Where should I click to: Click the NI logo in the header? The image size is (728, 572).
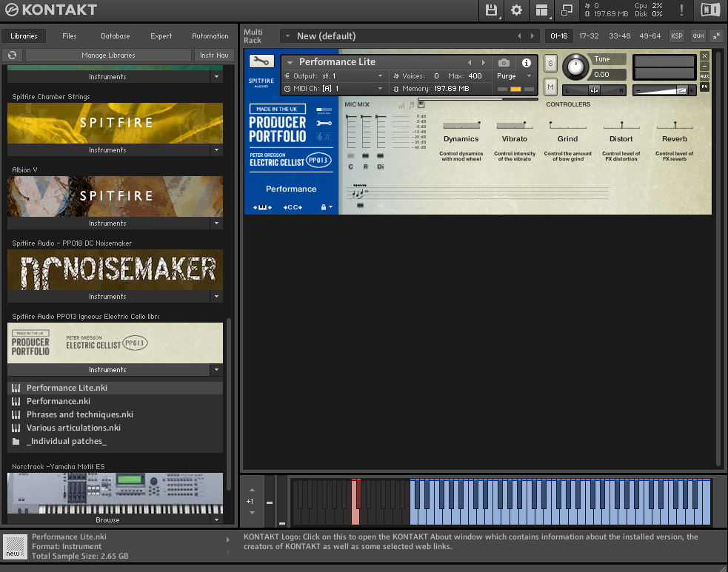point(710,10)
